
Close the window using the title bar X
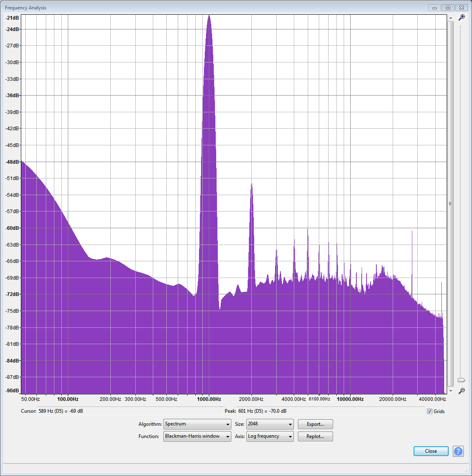461,8
